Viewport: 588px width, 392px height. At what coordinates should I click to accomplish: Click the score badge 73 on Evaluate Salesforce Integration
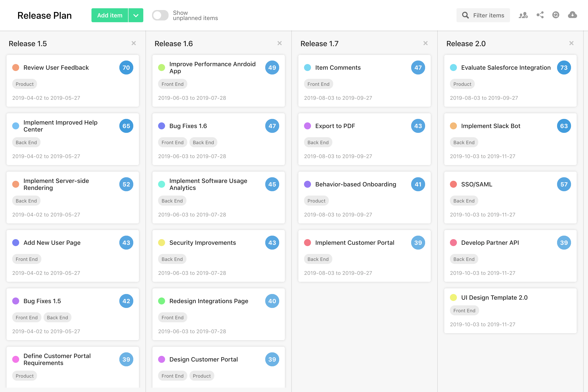coord(564,68)
